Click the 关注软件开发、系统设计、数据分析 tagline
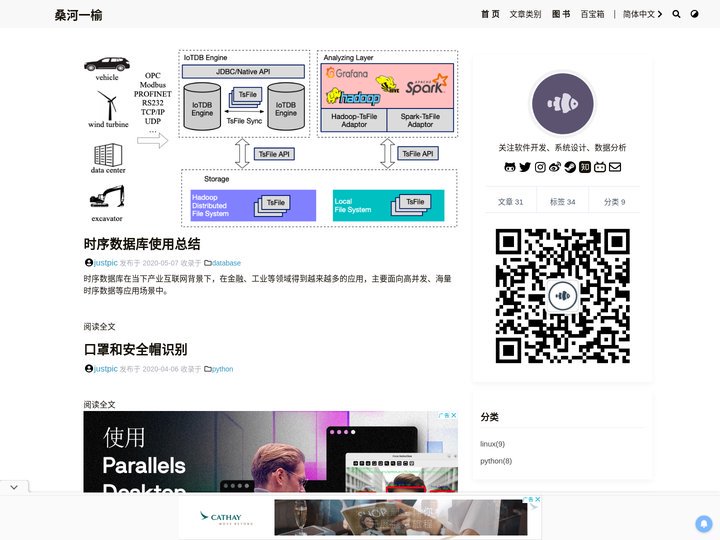The height and width of the screenshot is (540, 720). [x=562, y=147]
